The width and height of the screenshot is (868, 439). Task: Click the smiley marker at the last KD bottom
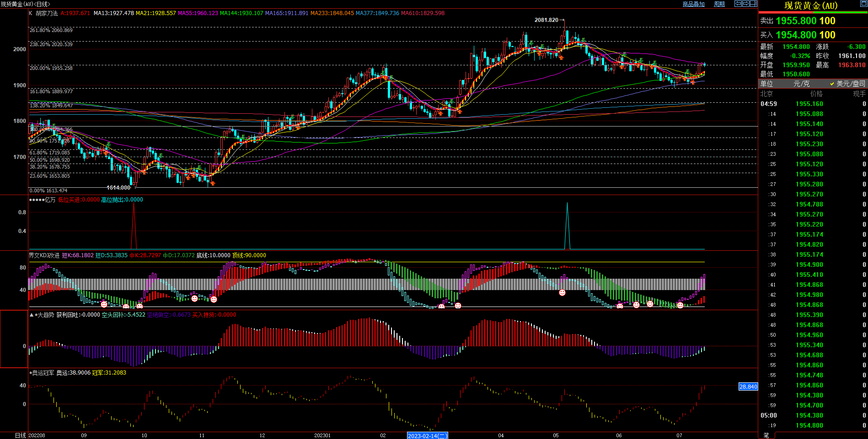[x=680, y=305]
